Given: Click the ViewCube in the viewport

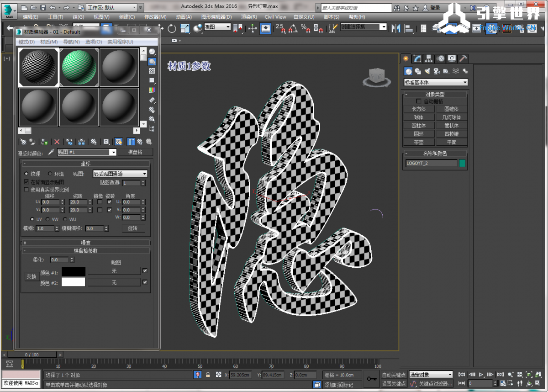Looking at the screenshot, I should coord(377,77).
